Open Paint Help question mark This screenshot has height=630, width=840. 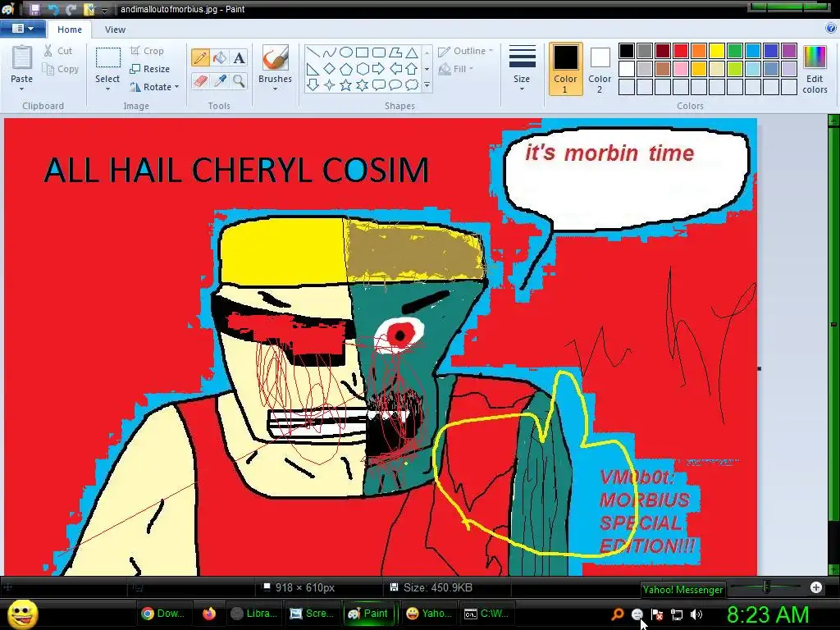(831, 29)
